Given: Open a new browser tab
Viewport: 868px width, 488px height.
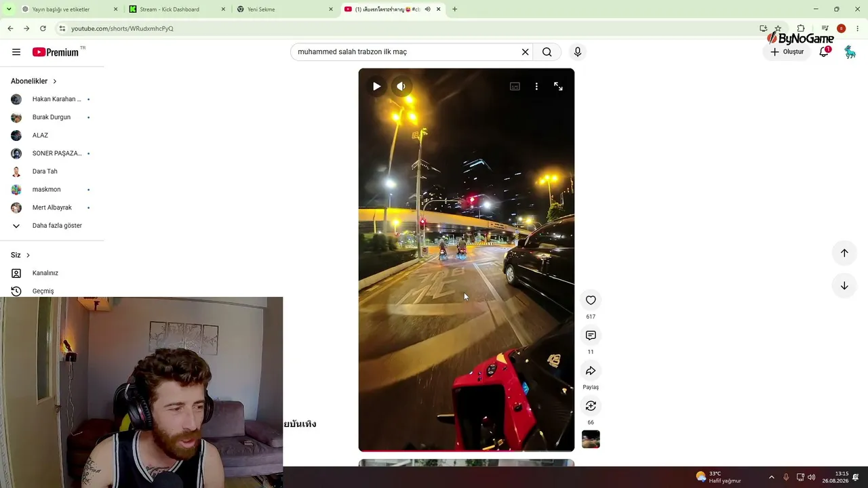Looking at the screenshot, I should (454, 9).
